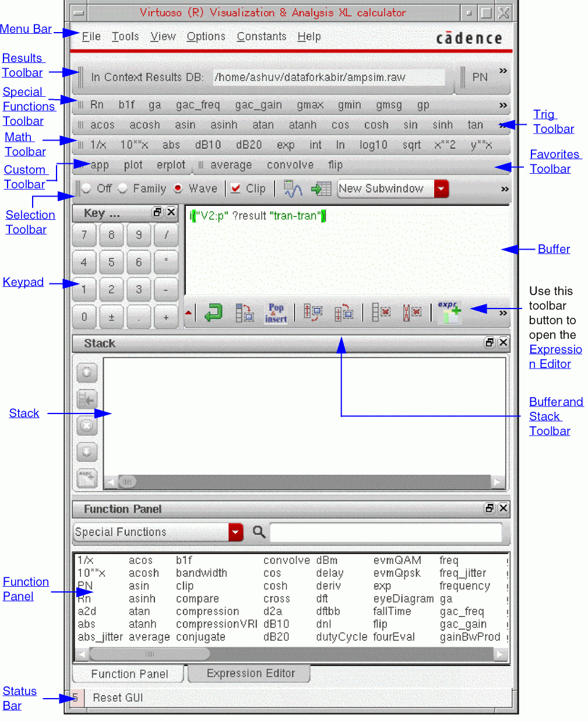Click the buffer-to-stack icon beside the green arrow
588x722 pixels.
pyautogui.click(x=245, y=313)
